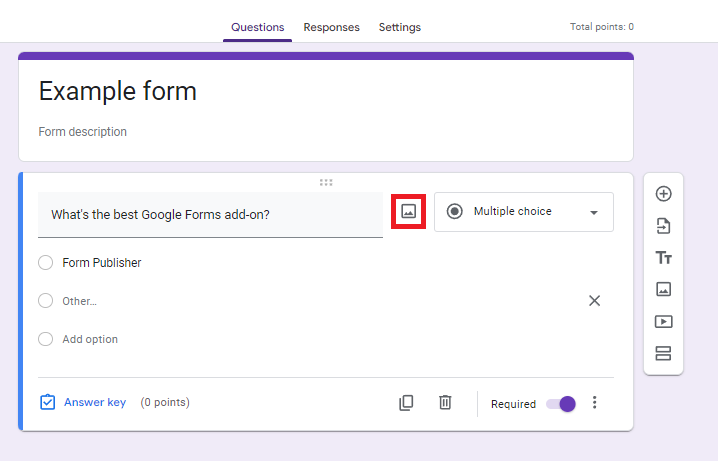Add image to the question
The image size is (718, 461).
pyautogui.click(x=408, y=211)
